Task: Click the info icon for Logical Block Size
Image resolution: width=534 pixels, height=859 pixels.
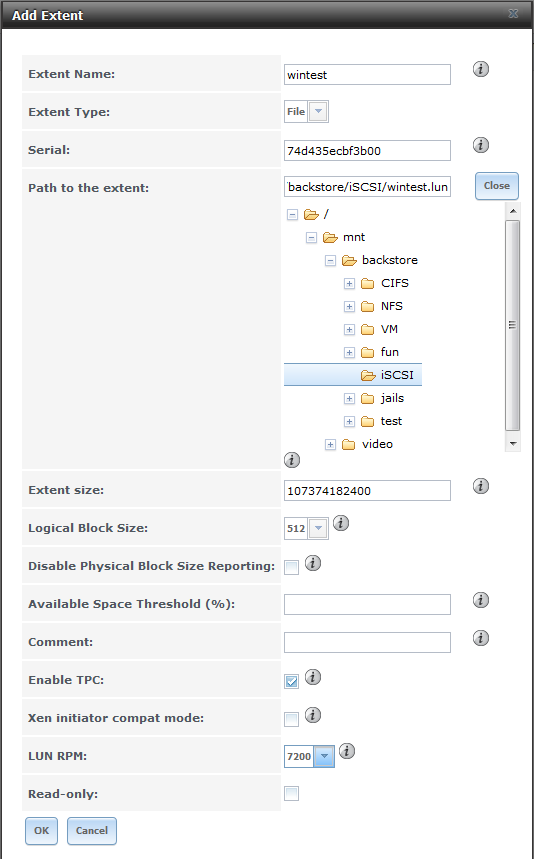Action: [x=341, y=523]
